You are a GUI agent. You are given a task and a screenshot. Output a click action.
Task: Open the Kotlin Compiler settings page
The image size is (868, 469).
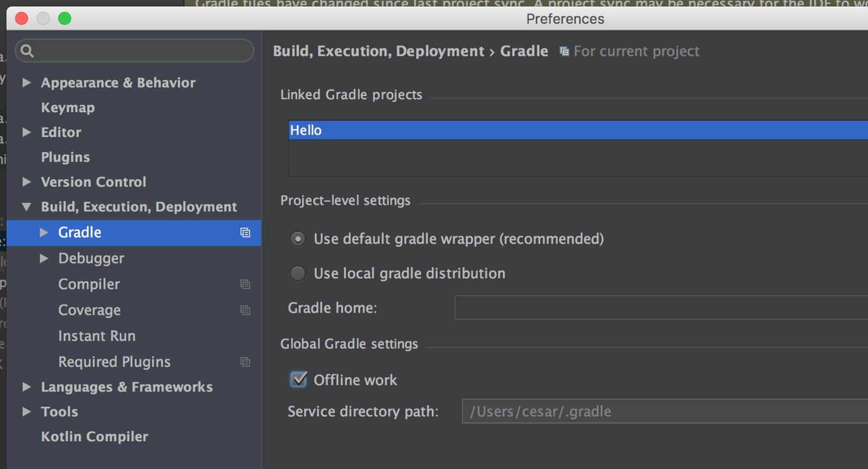pyautogui.click(x=94, y=436)
